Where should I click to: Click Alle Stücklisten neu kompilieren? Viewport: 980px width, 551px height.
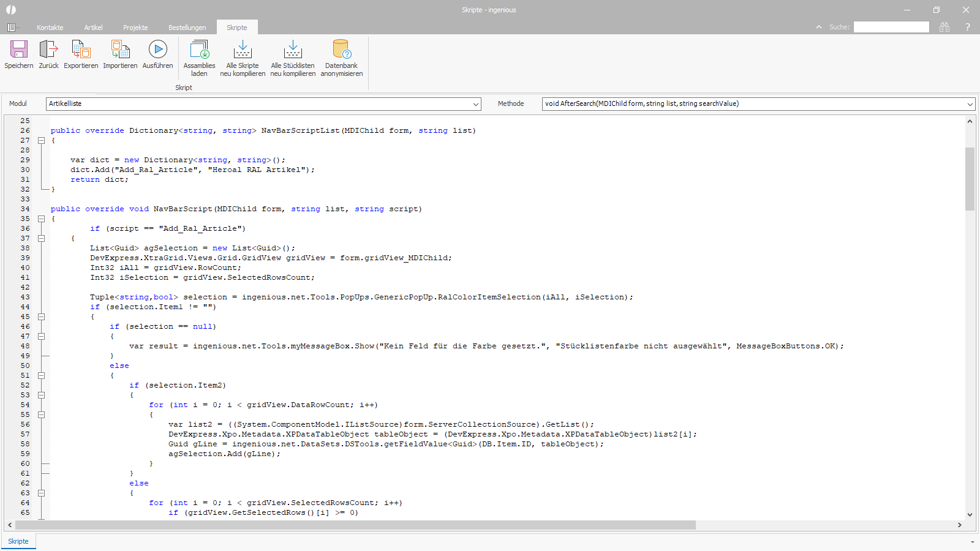[293, 50]
